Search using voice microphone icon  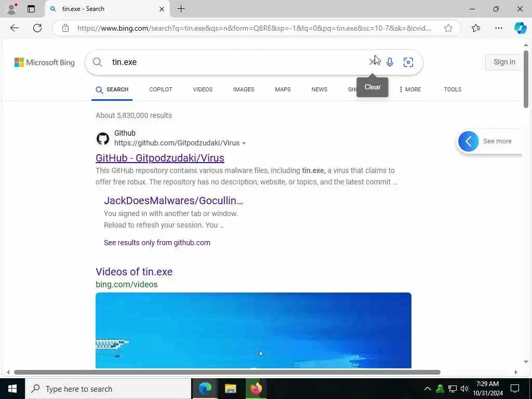coord(390,62)
